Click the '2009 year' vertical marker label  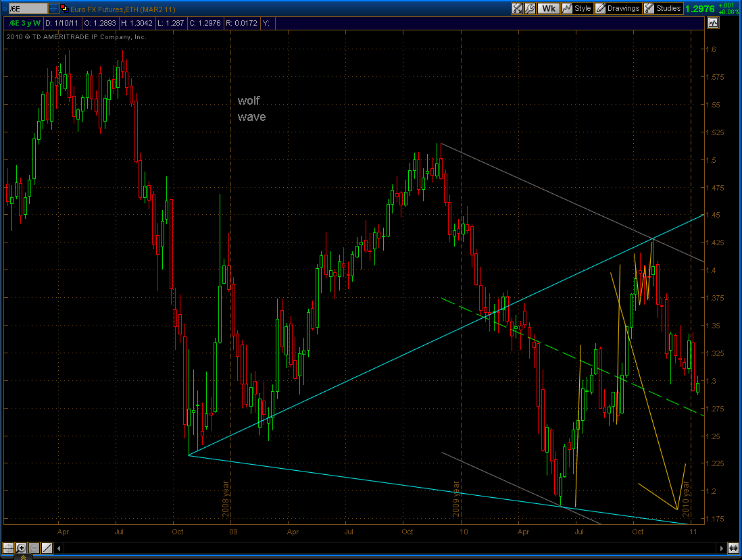pyautogui.click(x=456, y=499)
